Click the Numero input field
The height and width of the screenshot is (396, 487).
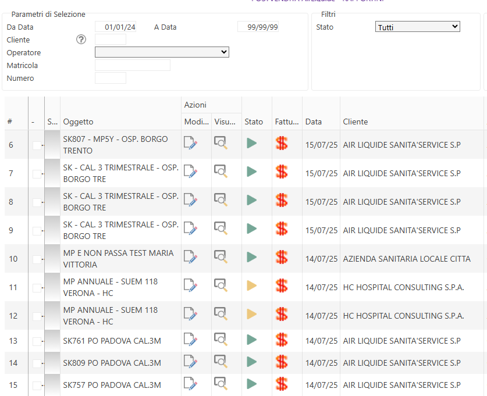coord(110,78)
